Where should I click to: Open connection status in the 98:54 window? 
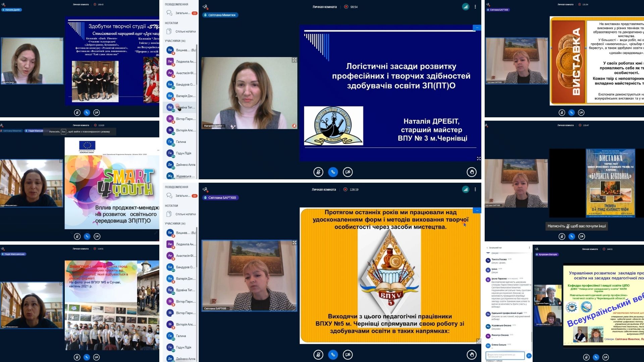coord(466,7)
